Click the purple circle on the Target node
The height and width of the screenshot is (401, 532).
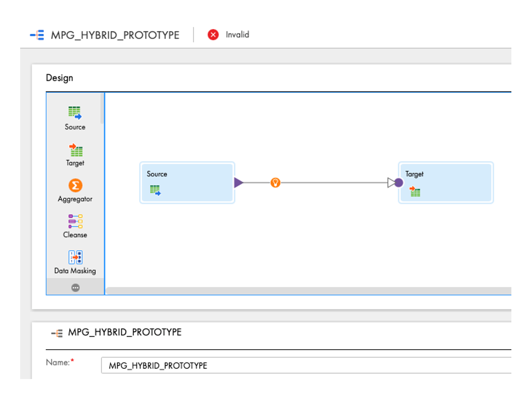pos(399,183)
